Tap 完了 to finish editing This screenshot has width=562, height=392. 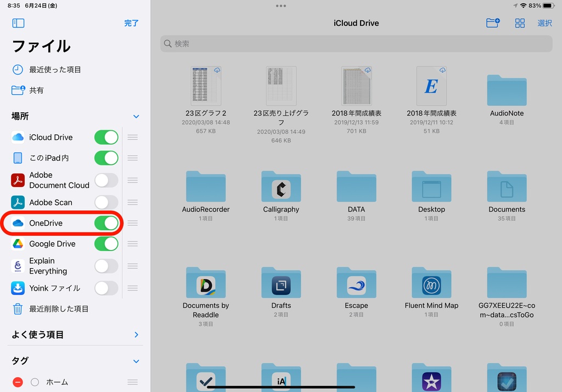[131, 23]
